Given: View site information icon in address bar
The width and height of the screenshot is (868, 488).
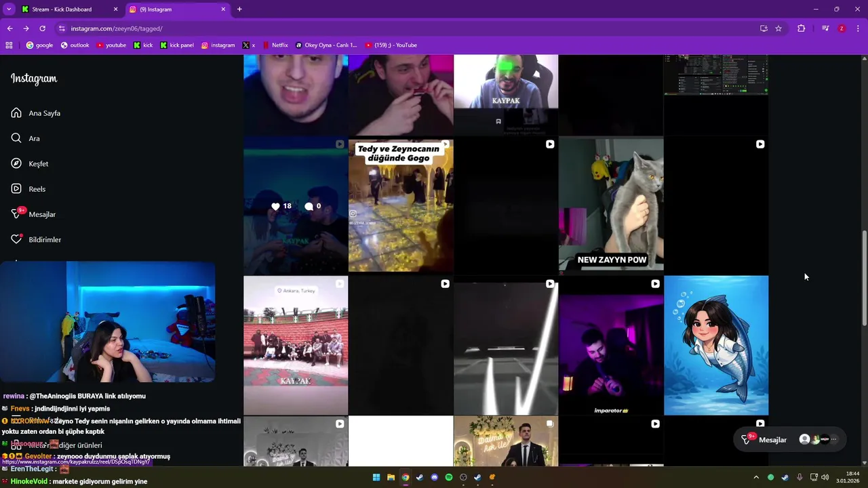Looking at the screenshot, I should coord(62,28).
